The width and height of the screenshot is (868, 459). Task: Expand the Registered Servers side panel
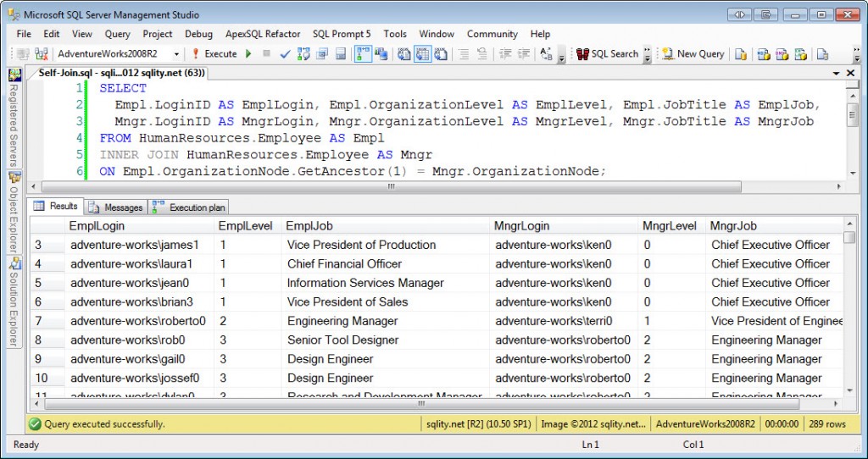click(x=14, y=117)
